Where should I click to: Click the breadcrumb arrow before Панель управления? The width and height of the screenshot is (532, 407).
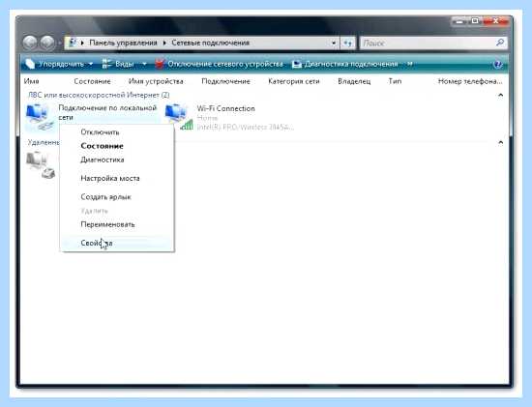tap(82, 44)
